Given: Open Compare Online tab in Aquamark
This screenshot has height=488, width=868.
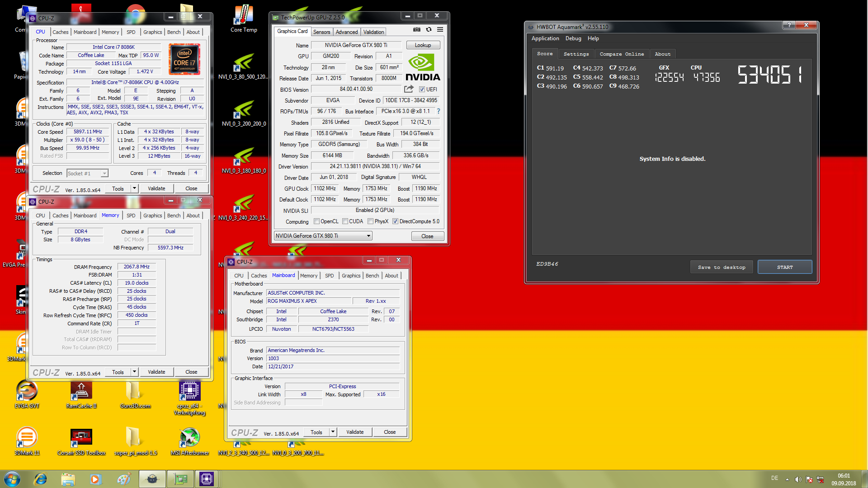Looking at the screenshot, I should click(x=622, y=54).
